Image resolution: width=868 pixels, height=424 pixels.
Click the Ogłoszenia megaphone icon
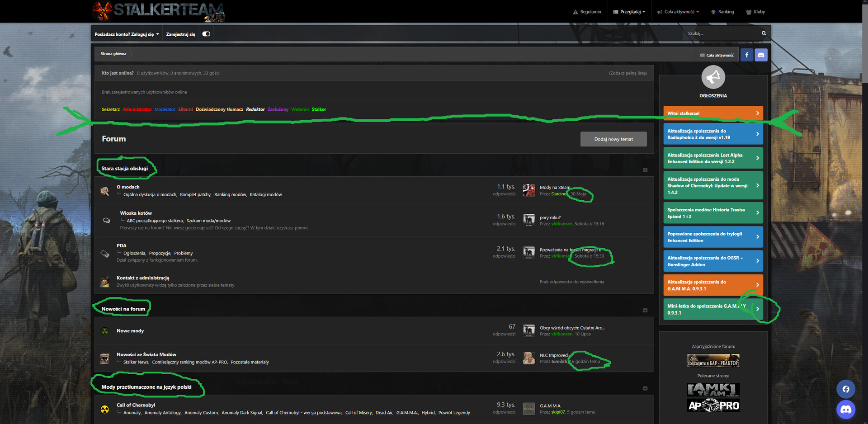pos(713,77)
